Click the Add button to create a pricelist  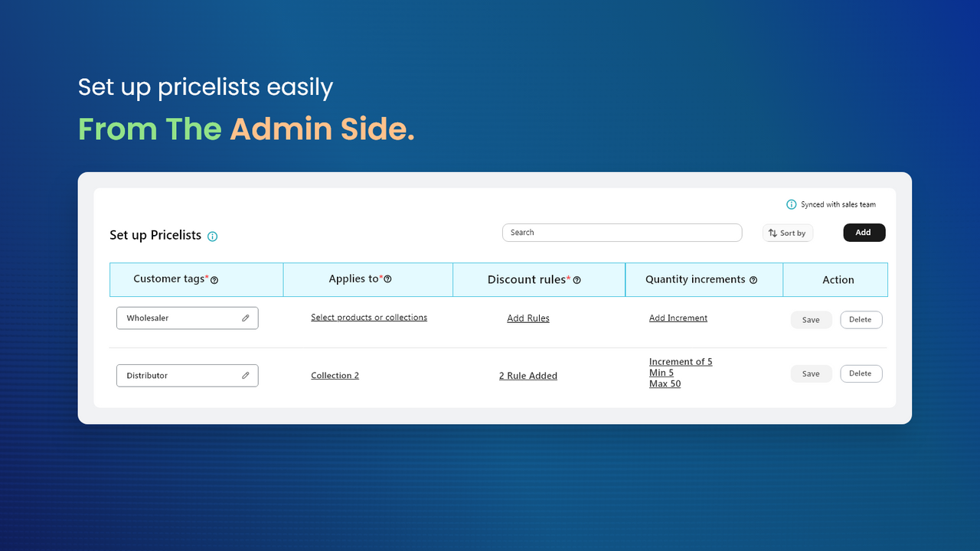coord(864,232)
